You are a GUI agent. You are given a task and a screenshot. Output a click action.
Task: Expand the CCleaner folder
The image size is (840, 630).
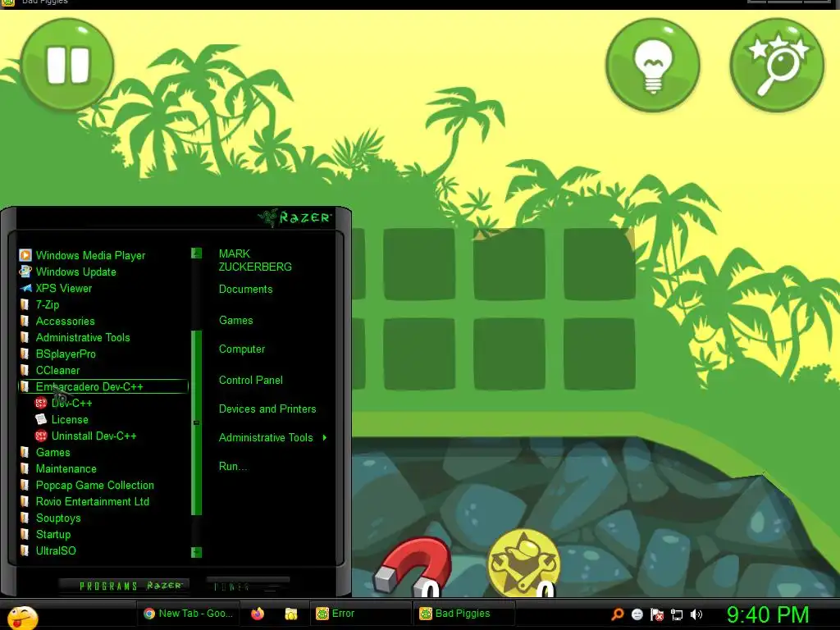point(57,370)
